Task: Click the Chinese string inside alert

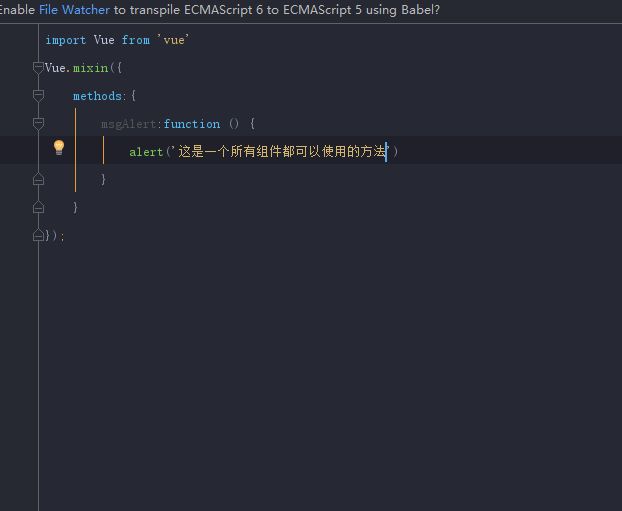Action: pyautogui.click(x=281, y=151)
